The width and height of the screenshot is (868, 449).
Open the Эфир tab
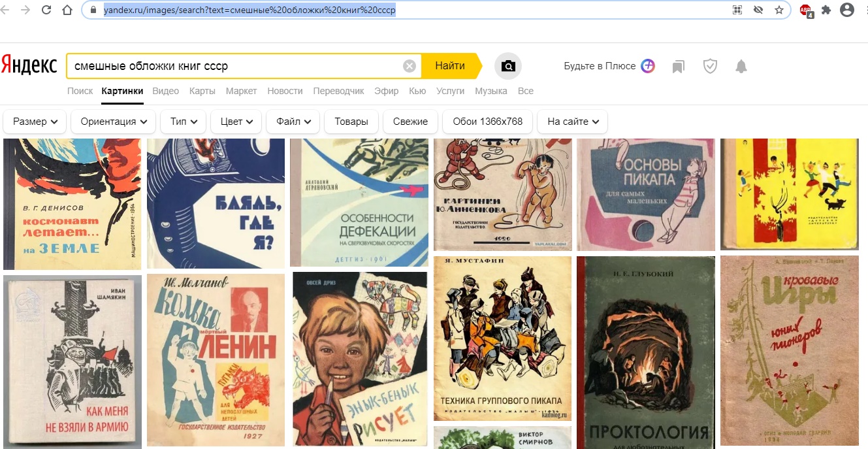pyautogui.click(x=386, y=91)
